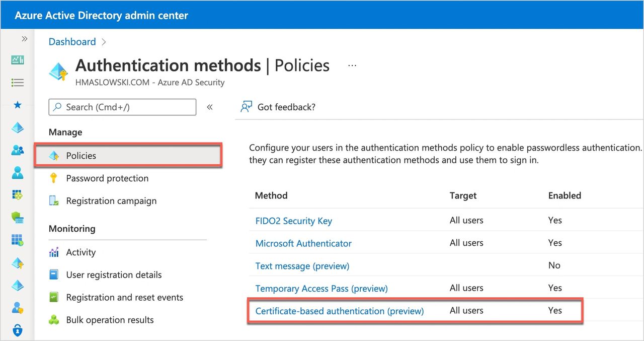Open the Dashboard chart icon in sidebar
Viewport: 644px width, 341px height.
pos(18,60)
